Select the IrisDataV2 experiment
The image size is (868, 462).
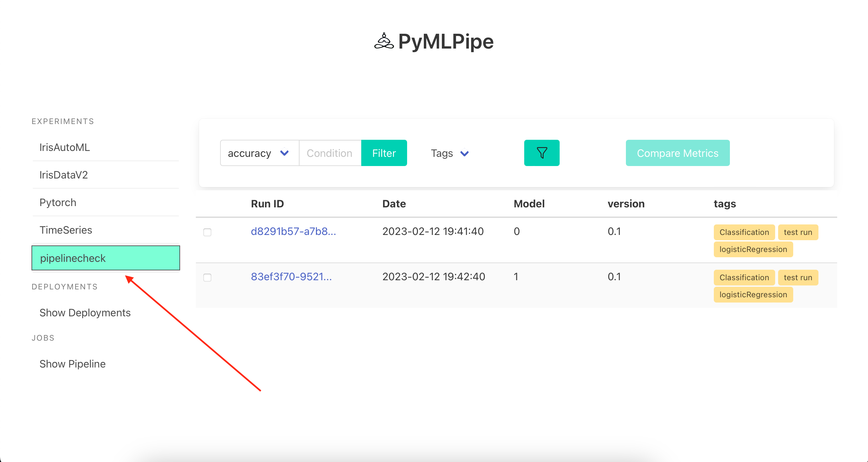pos(64,175)
